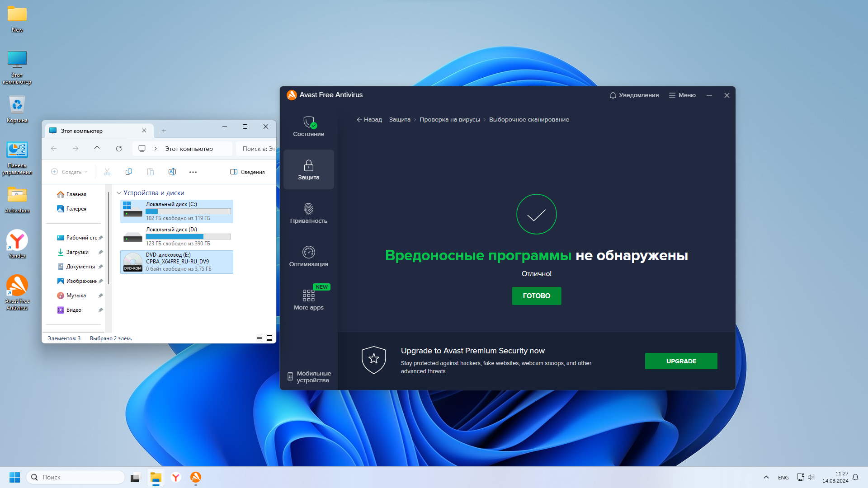
Task: Click the copy icon in Explorer toolbar
Action: tap(129, 172)
